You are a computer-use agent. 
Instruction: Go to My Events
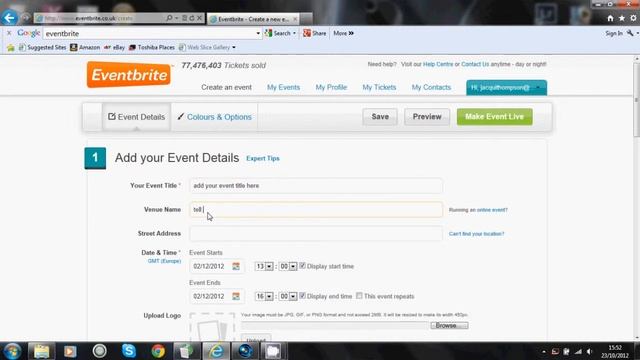click(x=283, y=87)
